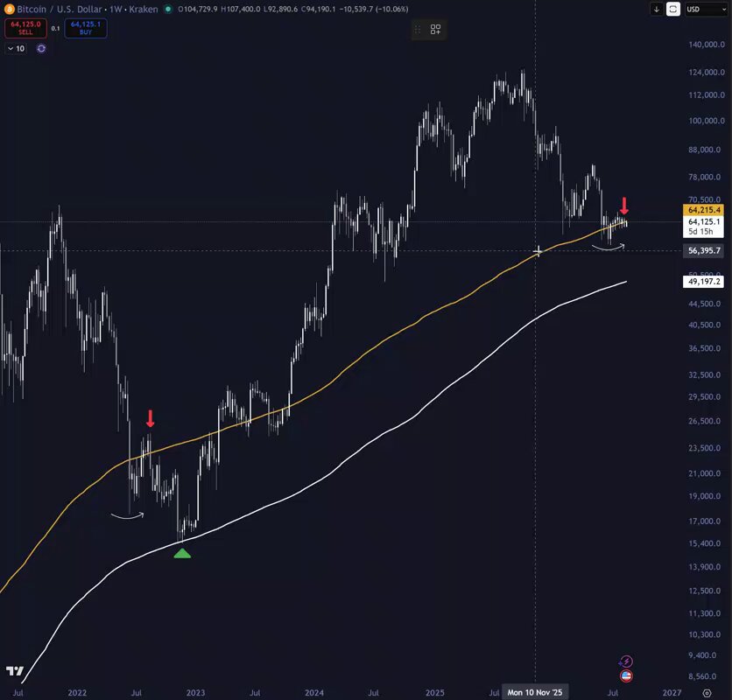
Task: Click the H107,400.0 high value
Action: (x=241, y=9)
